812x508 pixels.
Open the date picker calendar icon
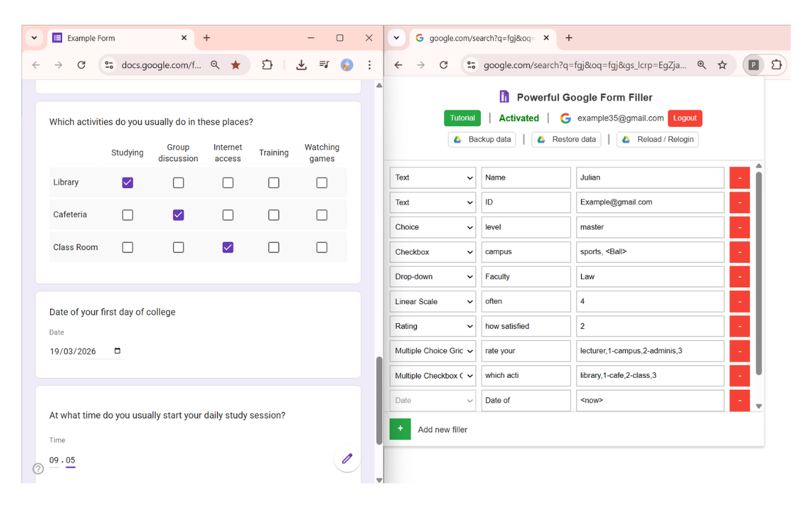[x=117, y=351]
